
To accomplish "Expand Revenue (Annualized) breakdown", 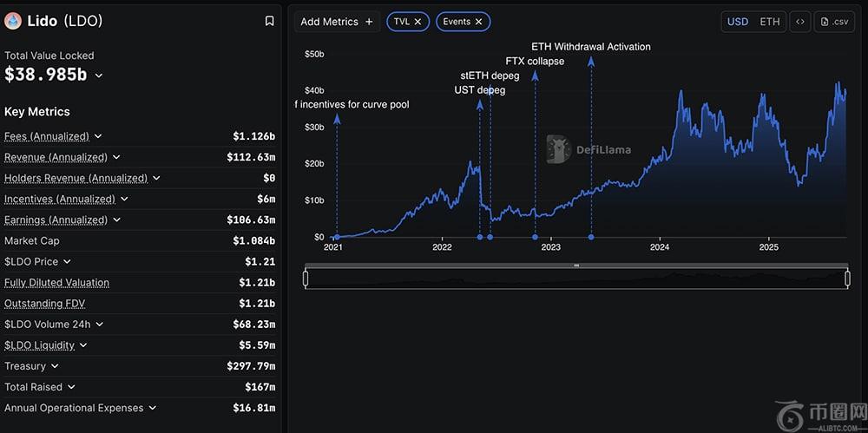I will (x=116, y=157).
